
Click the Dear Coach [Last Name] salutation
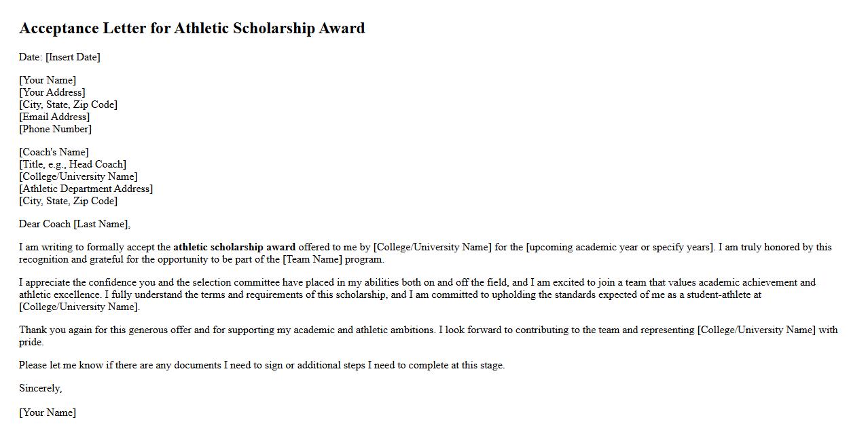click(75, 224)
